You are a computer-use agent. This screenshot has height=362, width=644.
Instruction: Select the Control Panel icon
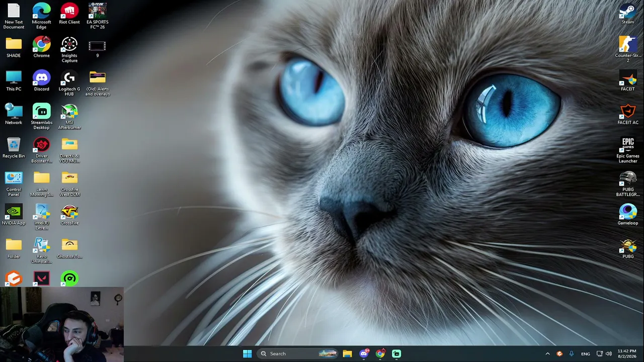(14, 184)
